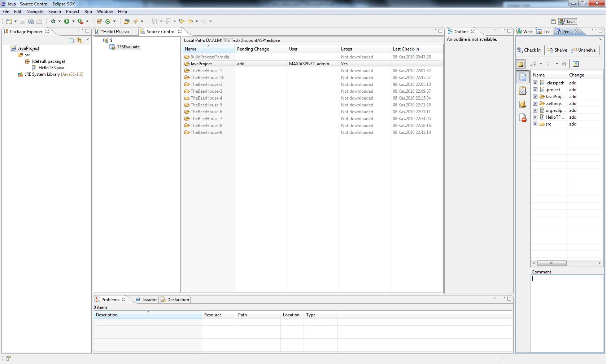Uncheck the .classpath pending change
This screenshot has height=364, width=606.
click(x=535, y=83)
